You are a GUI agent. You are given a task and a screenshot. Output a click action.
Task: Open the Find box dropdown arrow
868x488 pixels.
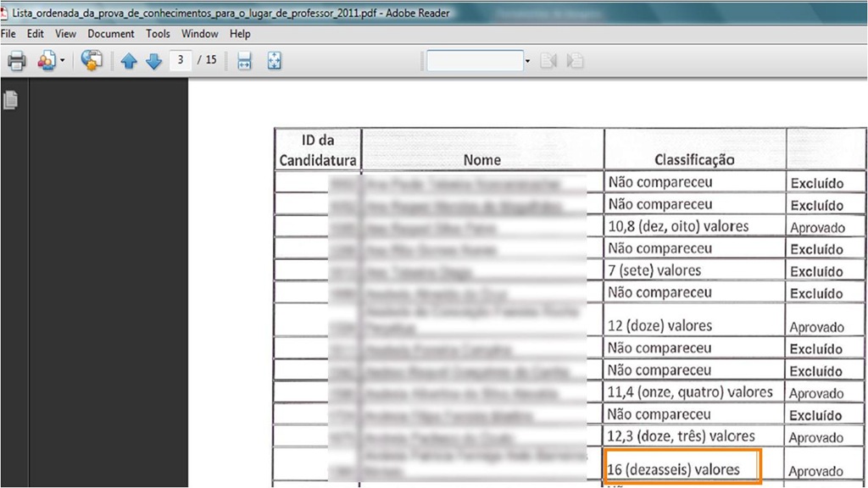point(527,61)
